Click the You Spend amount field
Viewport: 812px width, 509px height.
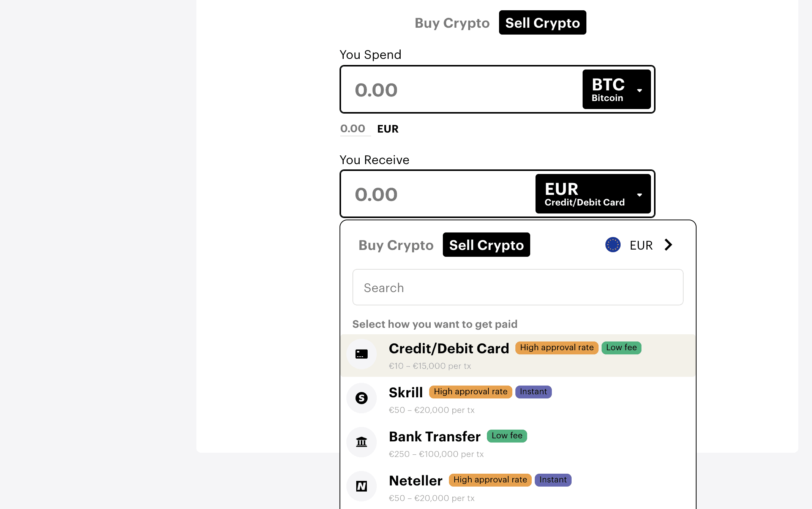[461, 90]
